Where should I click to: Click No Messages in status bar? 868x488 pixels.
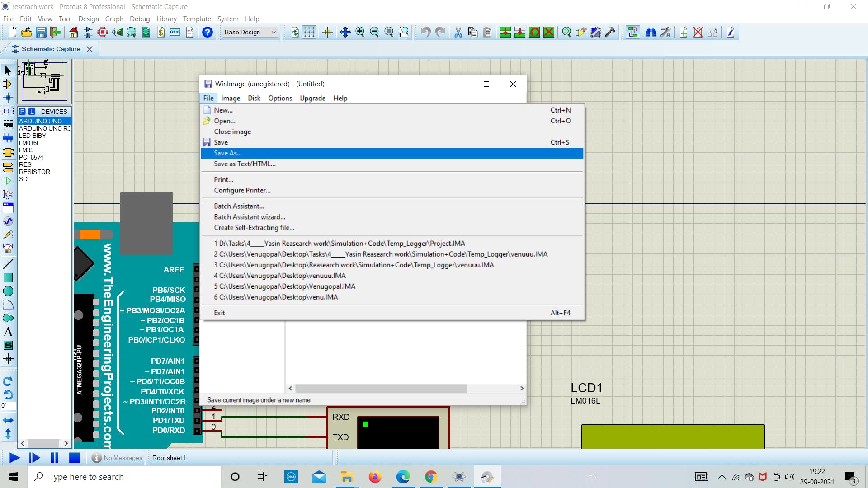pos(117,458)
